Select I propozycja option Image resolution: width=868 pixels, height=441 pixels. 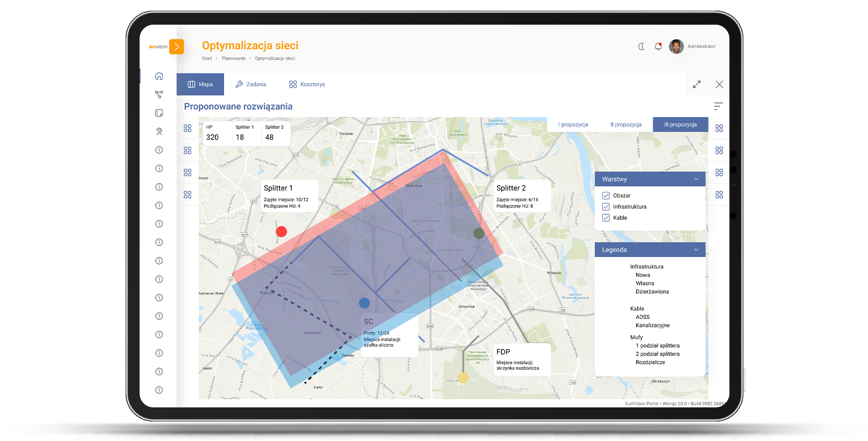pos(573,125)
